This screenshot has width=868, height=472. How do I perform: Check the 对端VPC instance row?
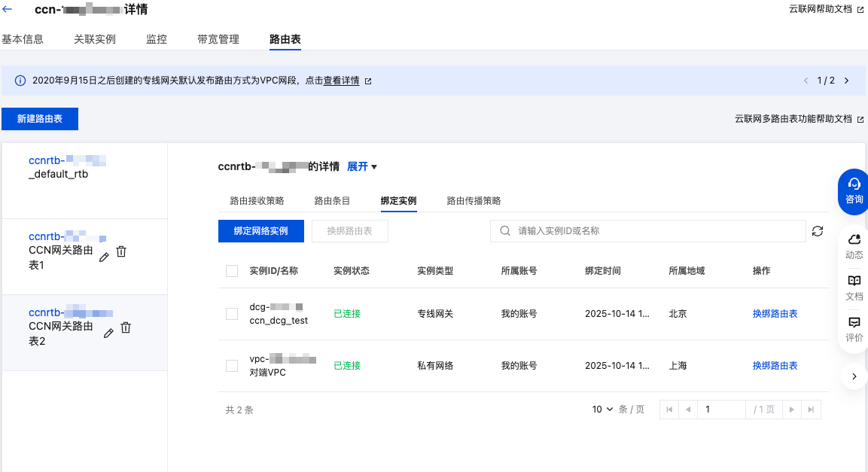232,366
